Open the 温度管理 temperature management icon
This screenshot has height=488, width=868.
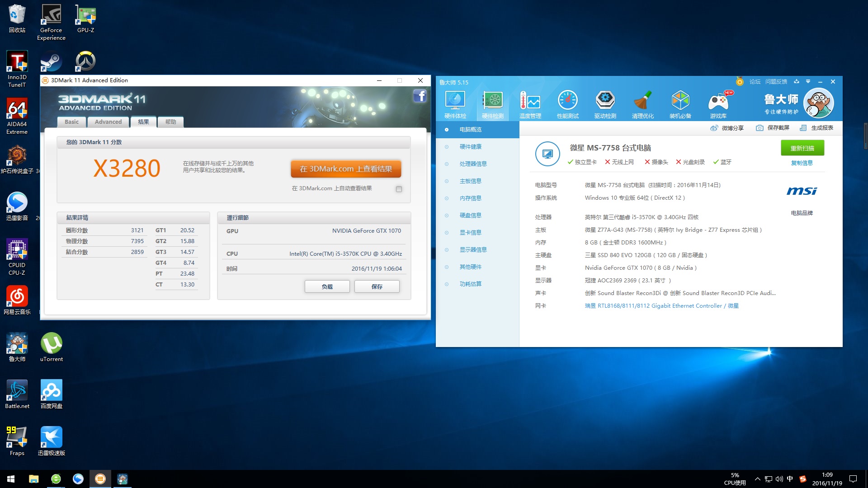(530, 103)
